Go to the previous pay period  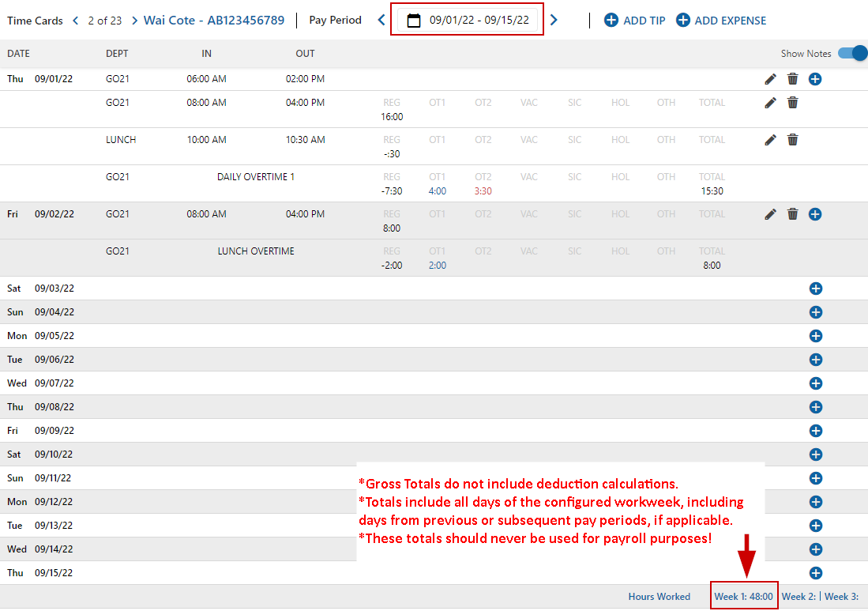tap(381, 21)
